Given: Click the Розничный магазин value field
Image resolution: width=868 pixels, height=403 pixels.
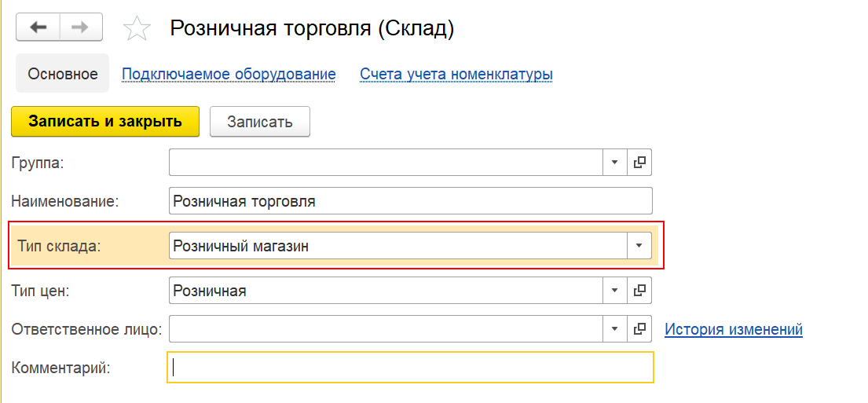Looking at the screenshot, I should coord(398,245).
